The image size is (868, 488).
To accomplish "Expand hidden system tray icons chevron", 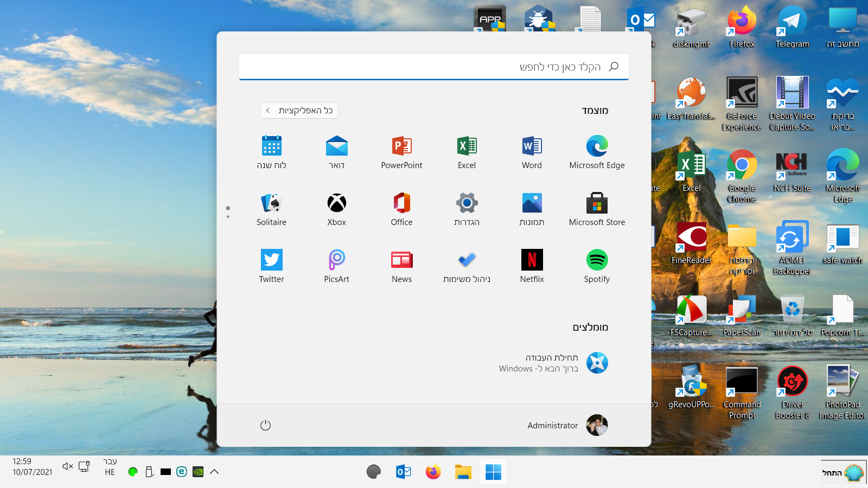I will (214, 472).
